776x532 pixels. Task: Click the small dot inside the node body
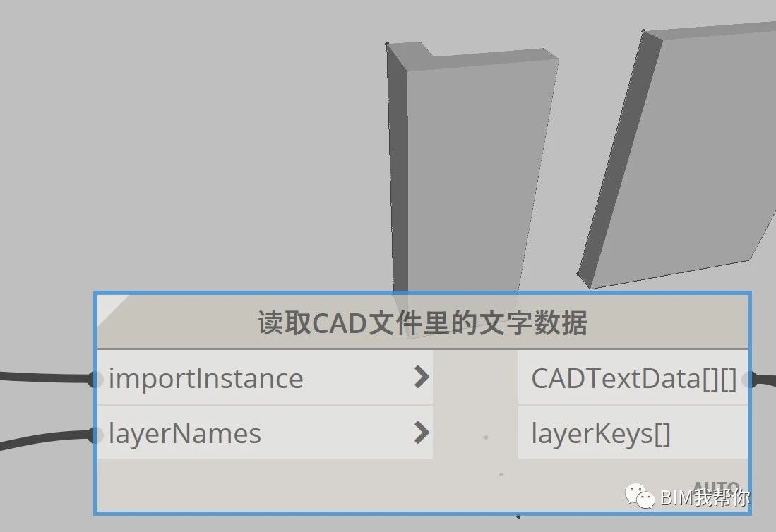click(x=485, y=437)
